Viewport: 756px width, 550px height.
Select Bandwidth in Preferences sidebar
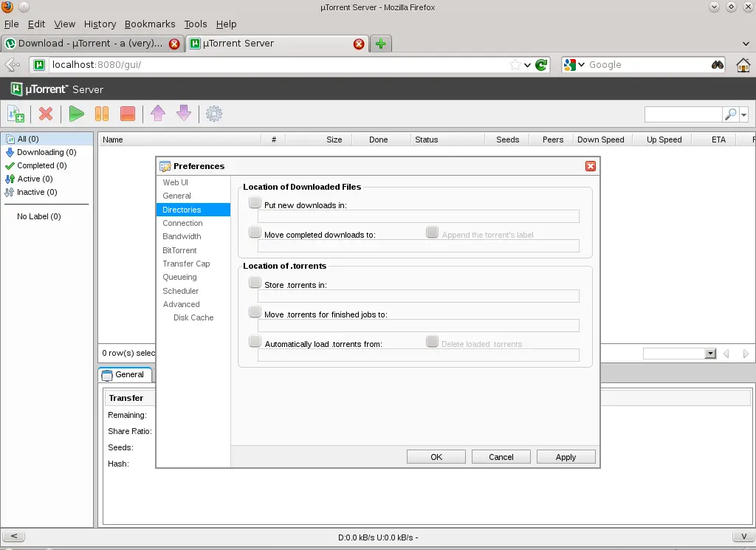pos(182,237)
